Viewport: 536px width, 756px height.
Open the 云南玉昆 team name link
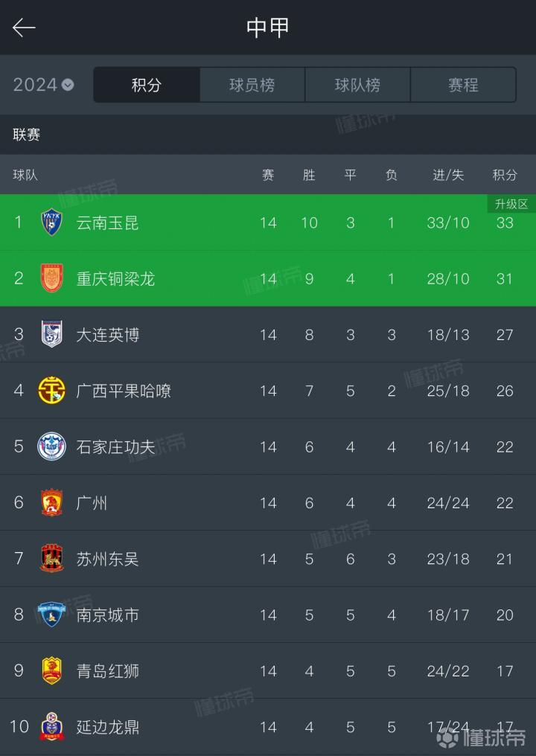point(108,222)
